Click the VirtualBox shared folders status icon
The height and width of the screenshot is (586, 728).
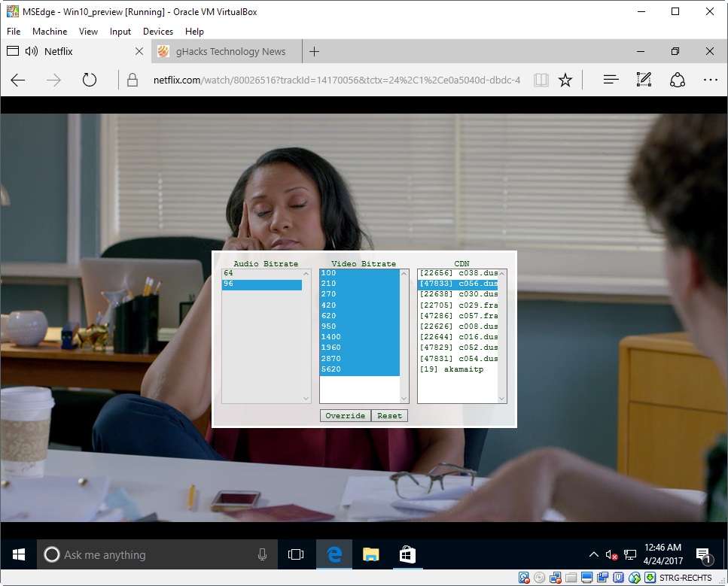[571, 578]
